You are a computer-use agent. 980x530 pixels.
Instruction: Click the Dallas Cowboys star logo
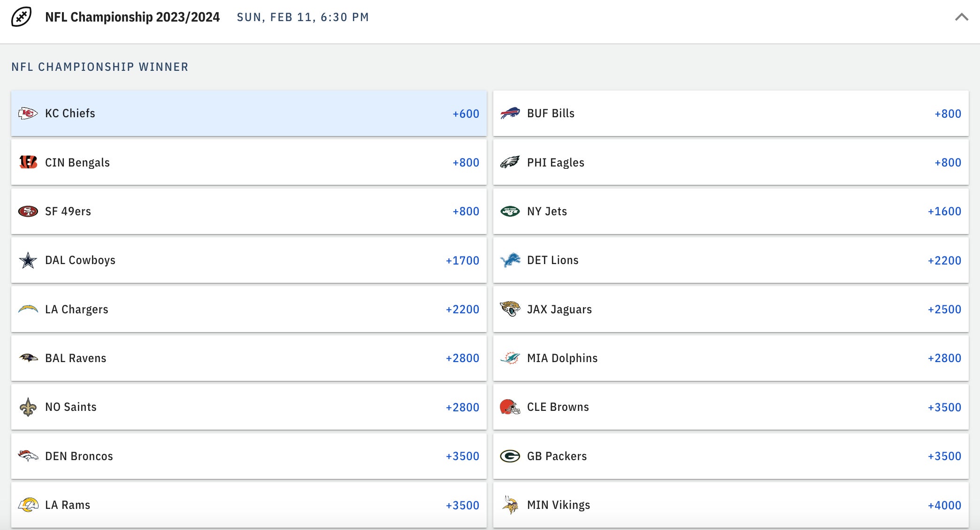(x=28, y=260)
